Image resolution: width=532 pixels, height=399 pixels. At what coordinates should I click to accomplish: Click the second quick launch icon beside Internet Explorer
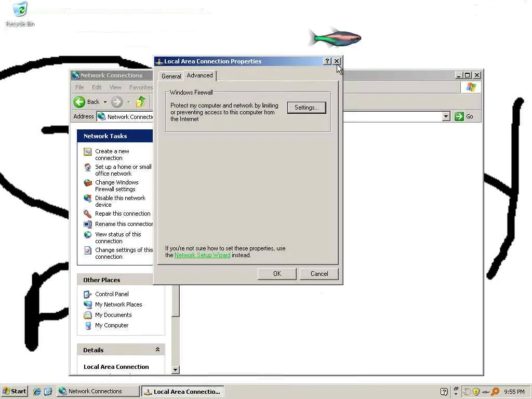[48, 392]
